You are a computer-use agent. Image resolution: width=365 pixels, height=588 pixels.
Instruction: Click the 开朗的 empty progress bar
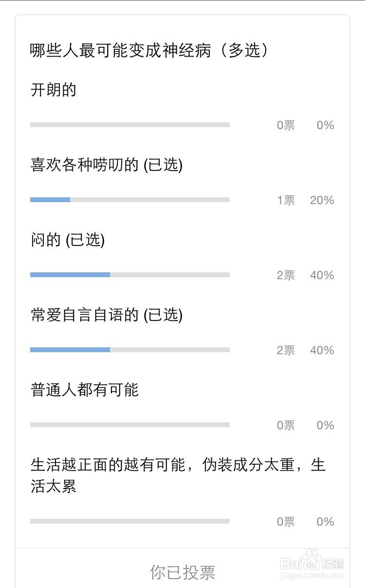pyautogui.click(x=130, y=125)
